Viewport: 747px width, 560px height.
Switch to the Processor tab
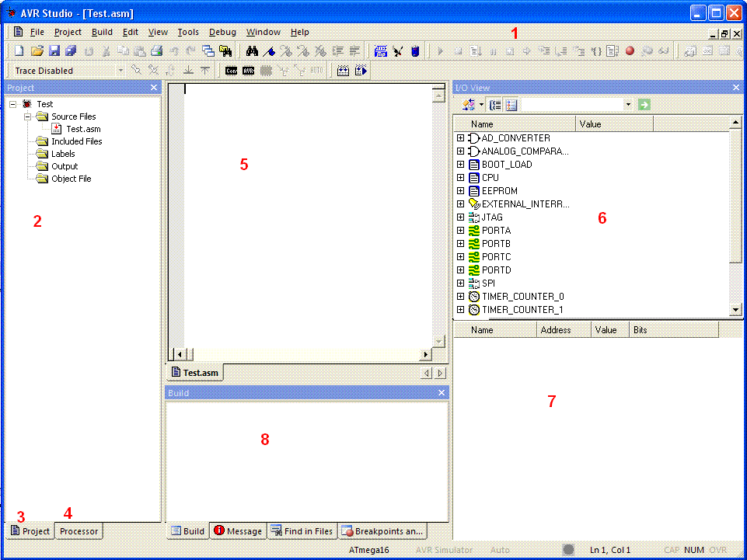pos(79,531)
